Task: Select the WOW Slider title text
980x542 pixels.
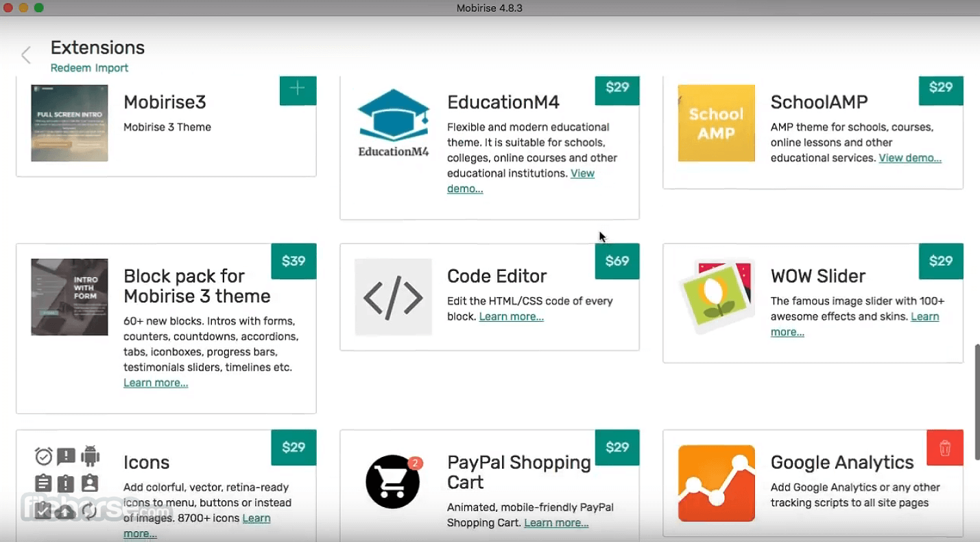Action: pos(818,276)
